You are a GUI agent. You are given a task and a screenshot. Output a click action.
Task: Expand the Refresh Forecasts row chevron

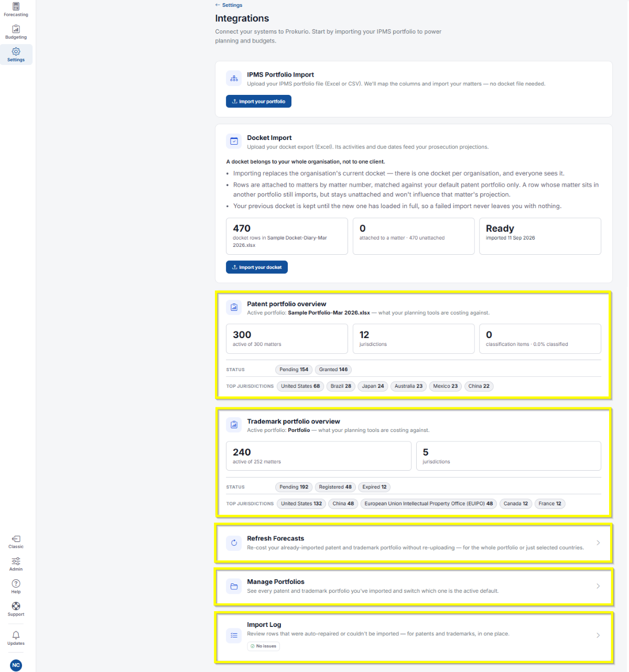[598, 543]
